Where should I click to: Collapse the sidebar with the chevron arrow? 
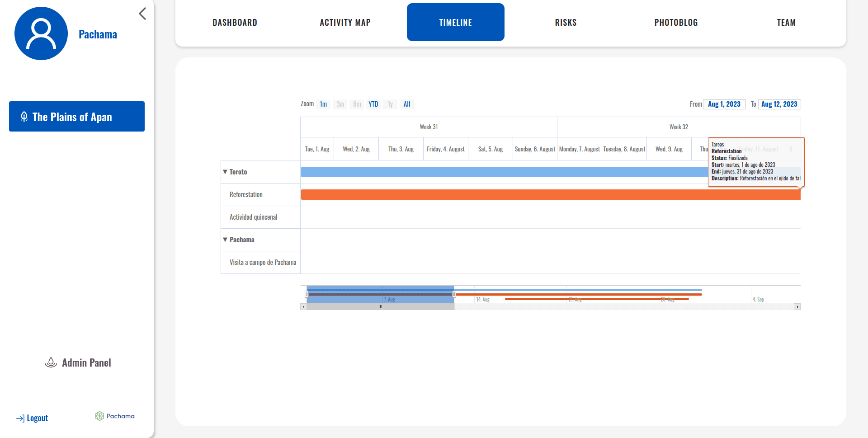142,14
